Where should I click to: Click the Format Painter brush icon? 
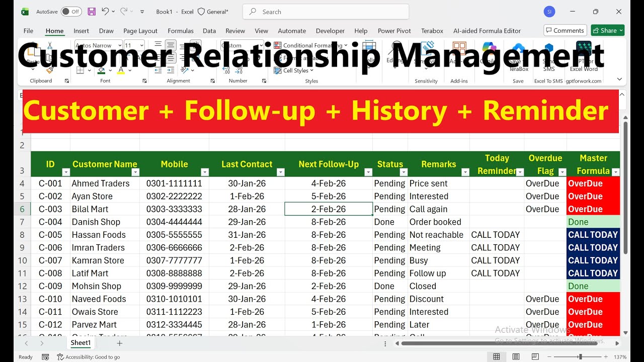(50, 70)
